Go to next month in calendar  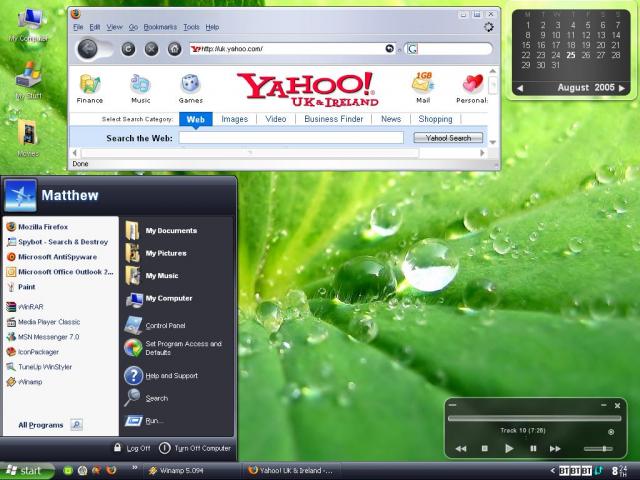coord(622,88)
